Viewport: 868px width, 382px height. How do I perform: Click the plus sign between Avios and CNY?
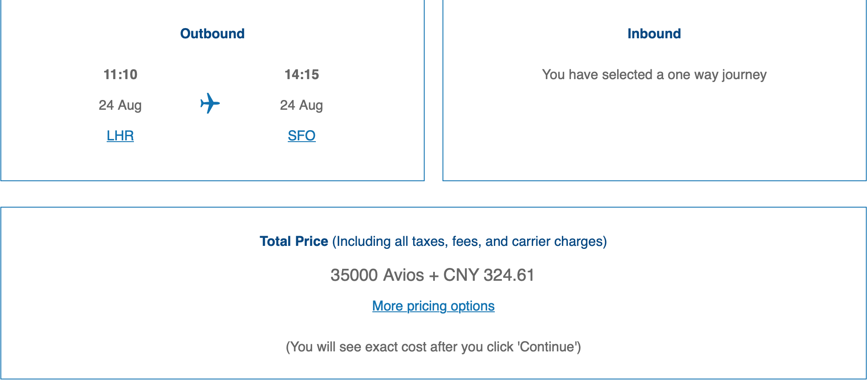434,276
